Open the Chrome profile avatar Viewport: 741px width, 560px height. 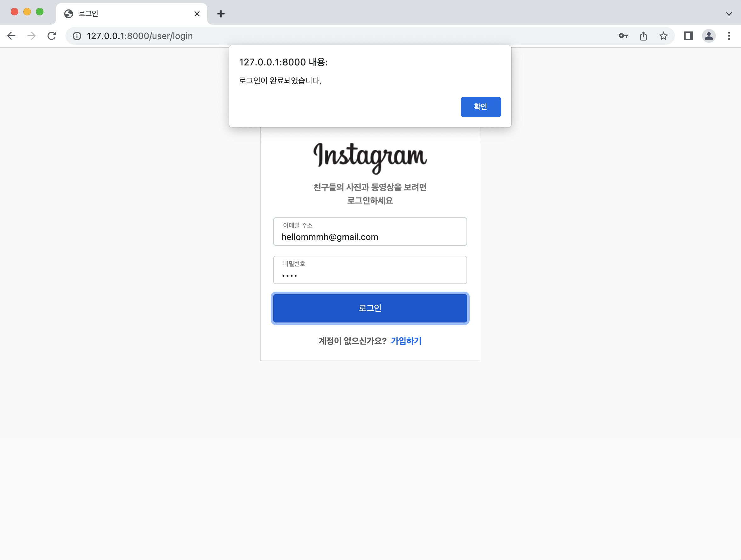709,36
